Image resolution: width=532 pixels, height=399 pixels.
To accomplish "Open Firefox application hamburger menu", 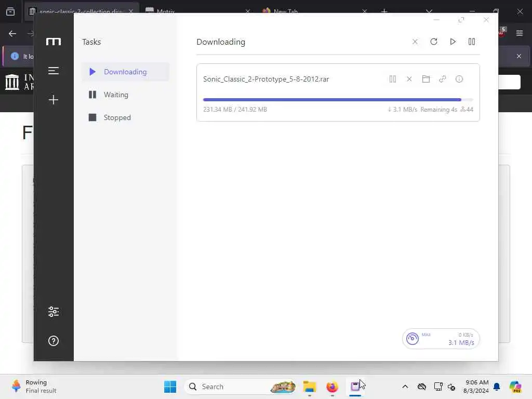I will pyautogui.click(x=520, y=33).
